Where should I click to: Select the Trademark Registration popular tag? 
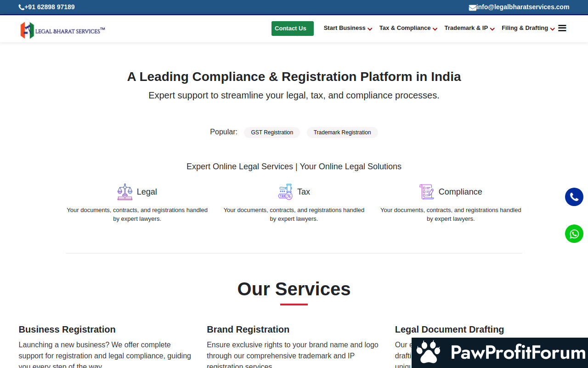pyautogui.click(x=342, y=132)
